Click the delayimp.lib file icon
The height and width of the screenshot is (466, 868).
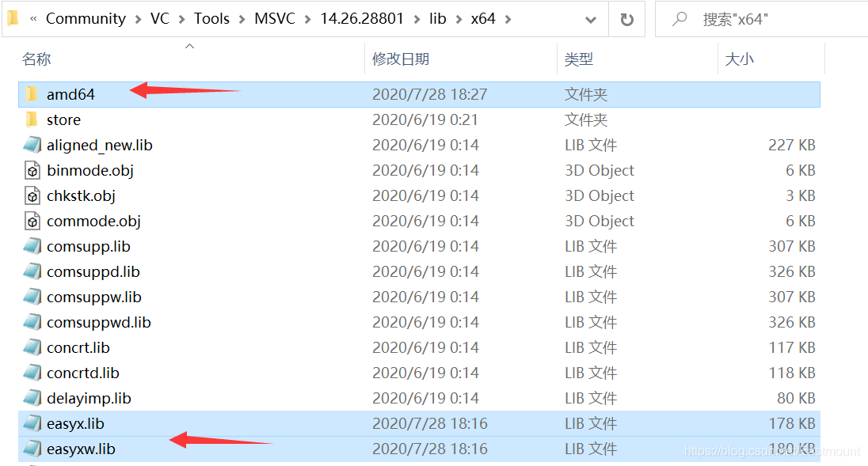(x=32, y=398)
